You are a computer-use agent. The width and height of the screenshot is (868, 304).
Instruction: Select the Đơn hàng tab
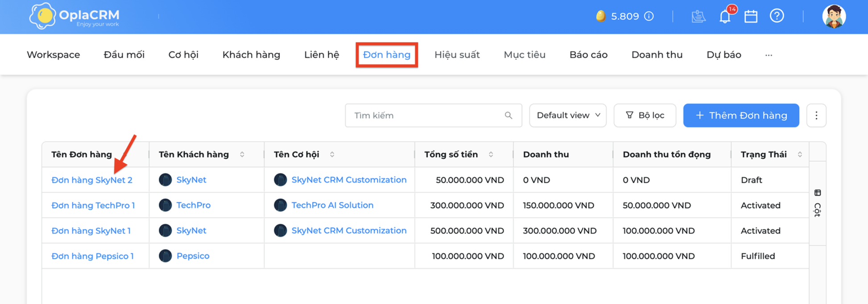pos(387,55)
